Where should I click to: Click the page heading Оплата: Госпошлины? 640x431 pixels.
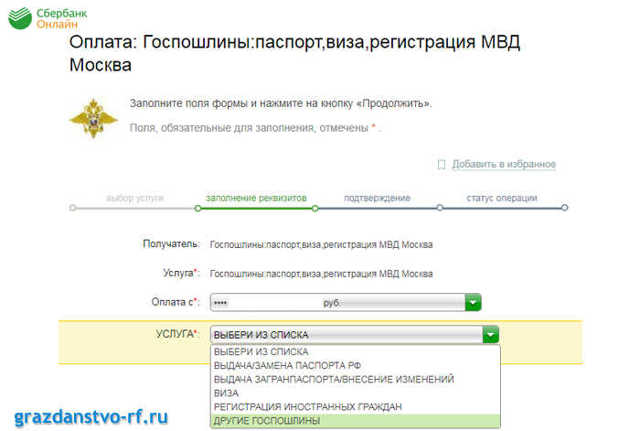[295, 53]
